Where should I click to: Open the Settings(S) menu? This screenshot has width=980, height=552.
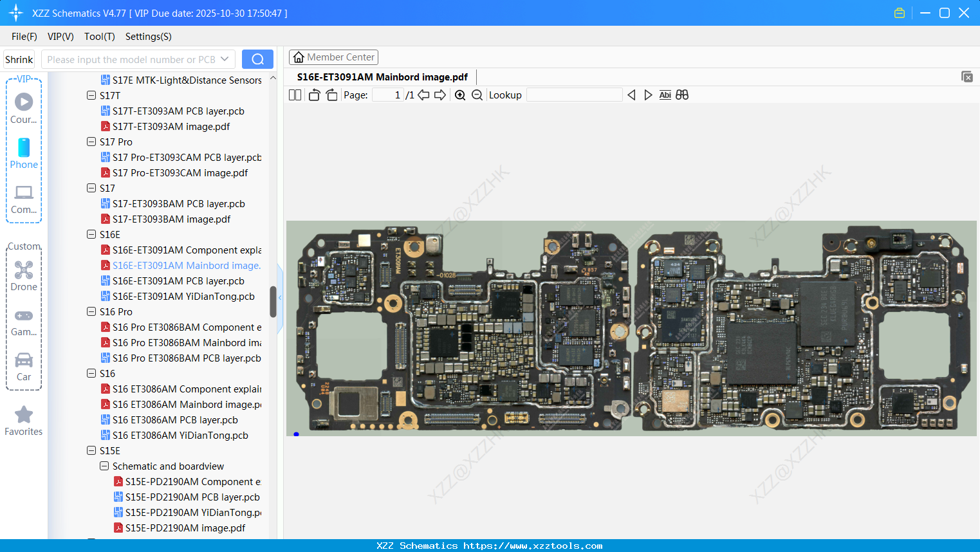pyautogui.click(x=148, y=37)
